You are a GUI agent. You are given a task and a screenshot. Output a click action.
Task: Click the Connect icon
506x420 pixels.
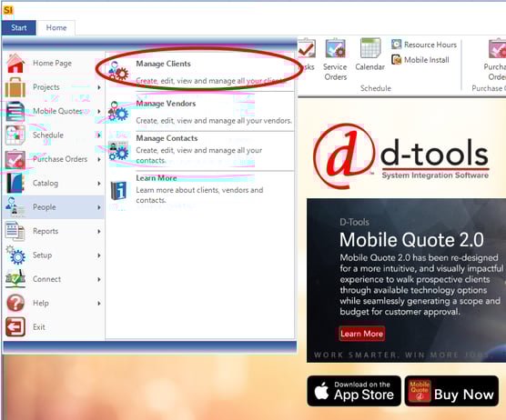pyautogui.click(x=15, y=279)
